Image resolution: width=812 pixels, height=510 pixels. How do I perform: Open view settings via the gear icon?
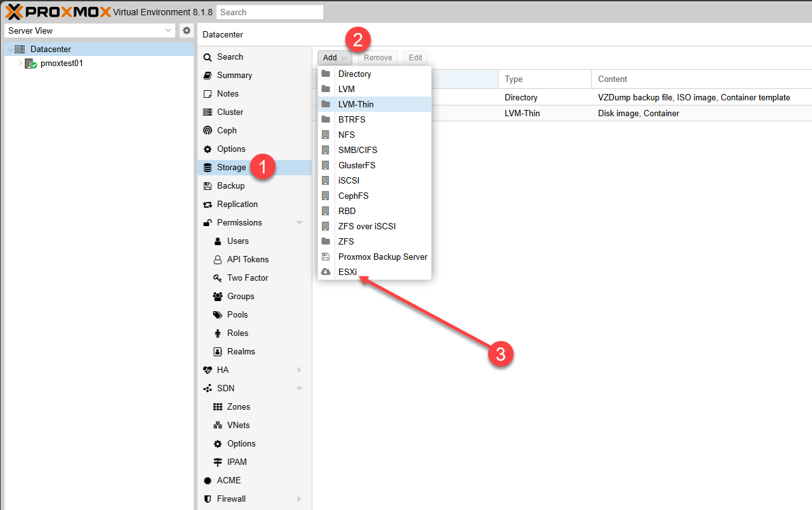[x=186, y=30]
